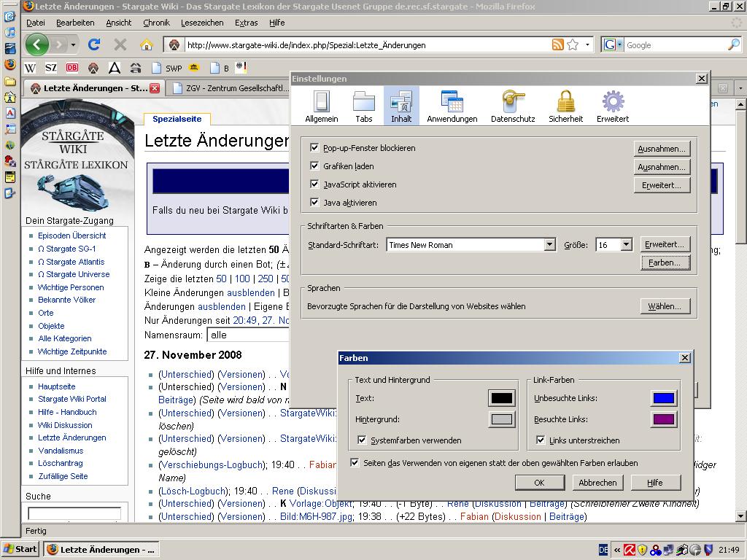747x560 pixels.
Task: Open the Lesezeichen menu
Action: point(202,23)
